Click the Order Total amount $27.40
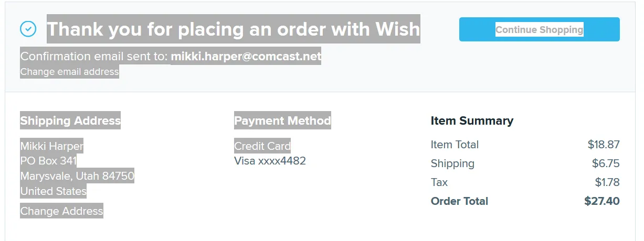644x241 pixels. click(602, 201)
